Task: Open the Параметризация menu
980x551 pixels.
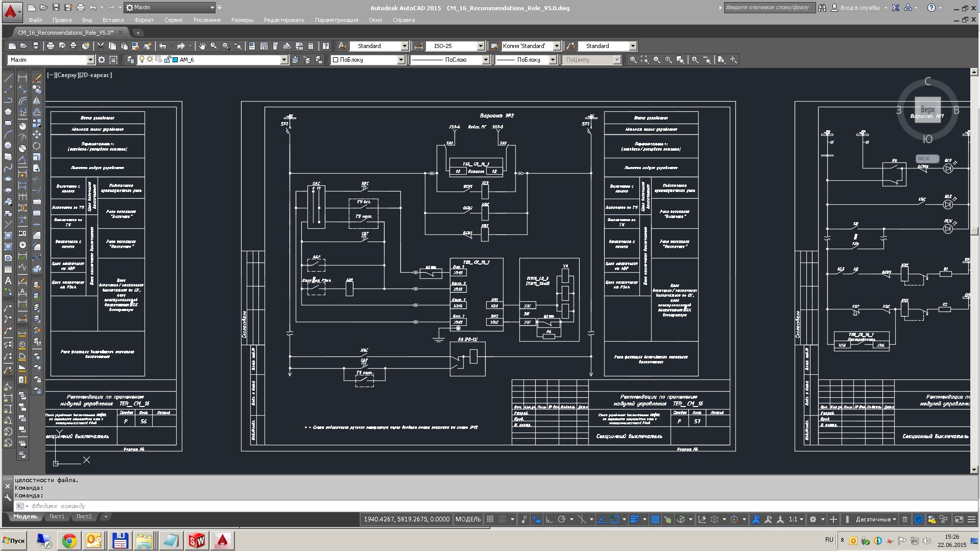Action: tap(336, 20)
